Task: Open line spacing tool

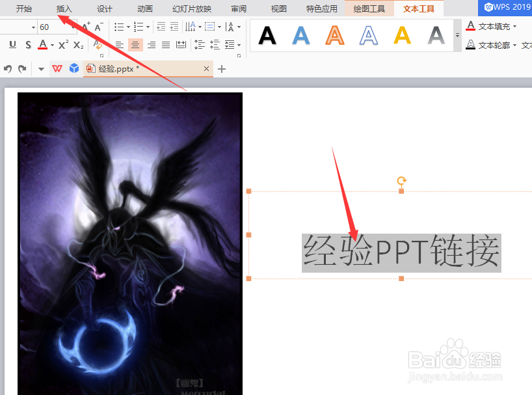Action: pyautogui.click(x=200, y=44)
